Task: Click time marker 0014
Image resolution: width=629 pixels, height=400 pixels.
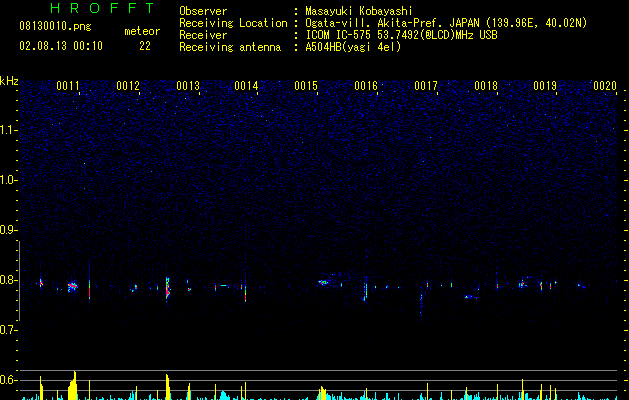Action: (246, 86)
